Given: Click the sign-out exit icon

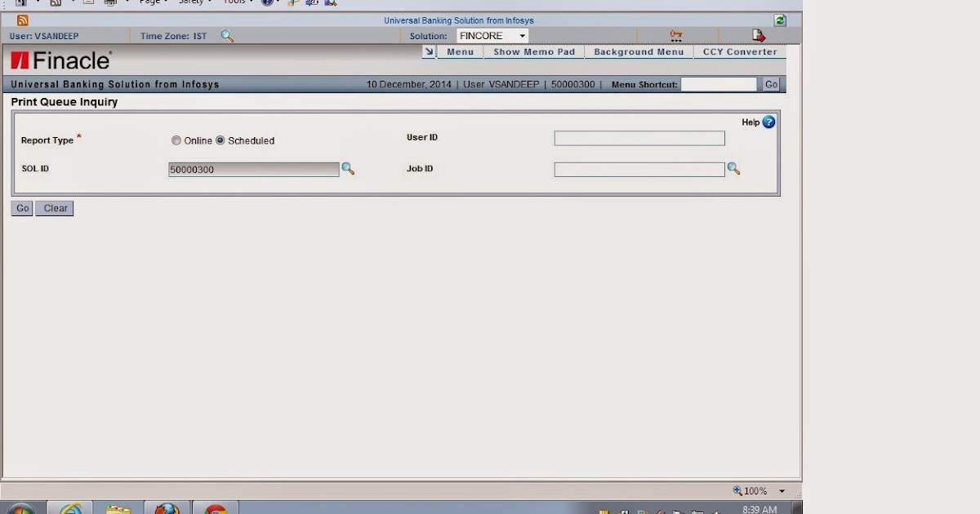Looking at the screenshot, I should 758,35.
